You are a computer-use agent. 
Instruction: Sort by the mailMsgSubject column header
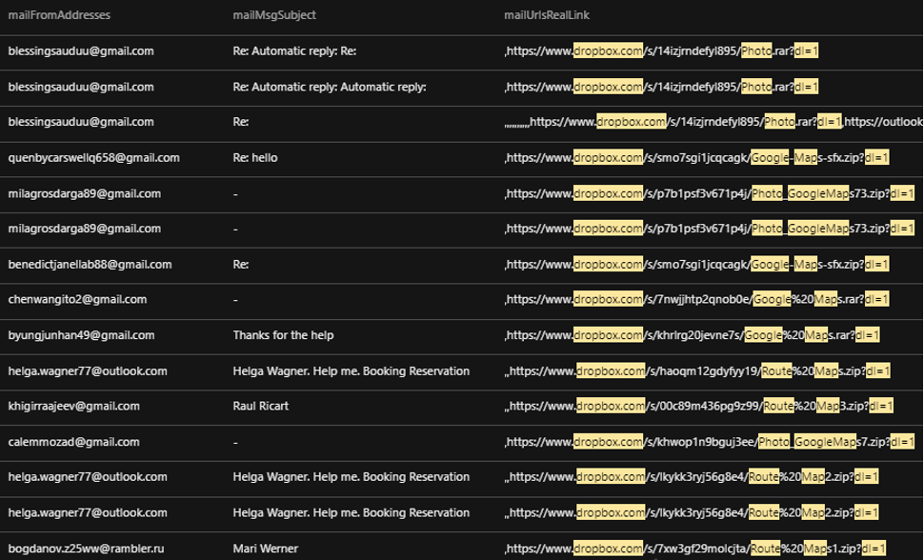[274, 15]
